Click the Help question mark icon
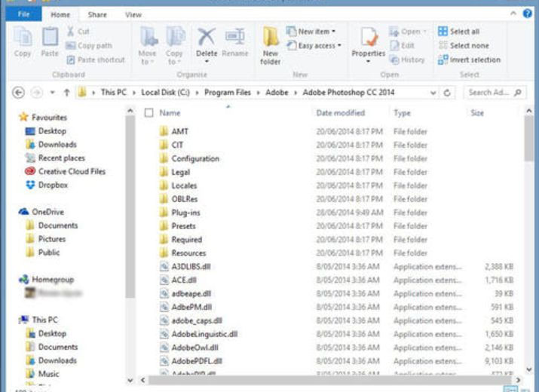 [527, 14]
